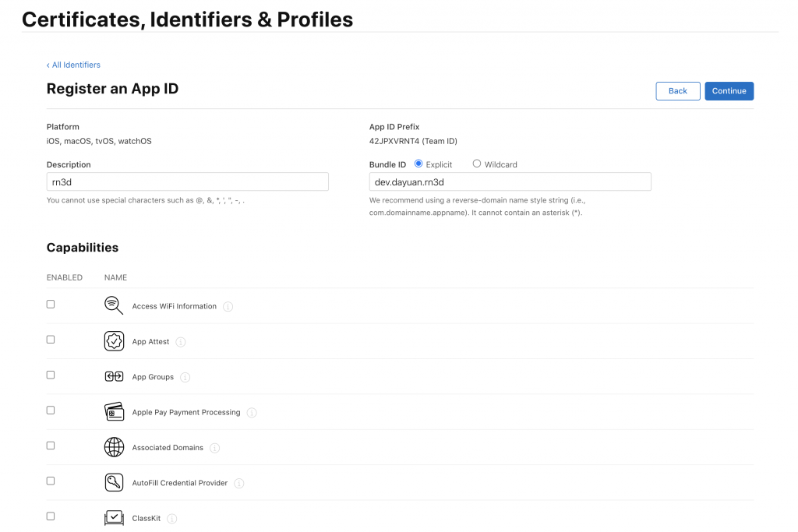Click the App Groups icon
This screenshot has width=798, height=532.
coord(114,377)
